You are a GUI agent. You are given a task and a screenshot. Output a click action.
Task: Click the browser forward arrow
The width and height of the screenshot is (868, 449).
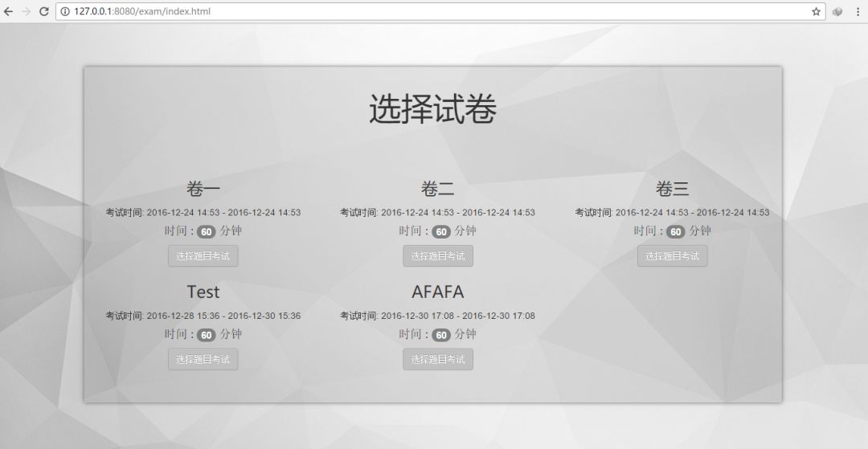pos(26,11)
